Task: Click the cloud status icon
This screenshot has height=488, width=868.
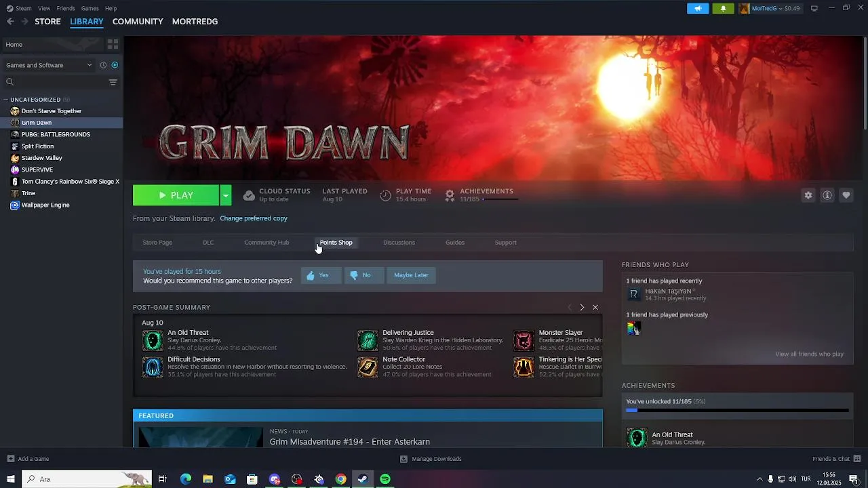Action: click(x=249, y=195)
